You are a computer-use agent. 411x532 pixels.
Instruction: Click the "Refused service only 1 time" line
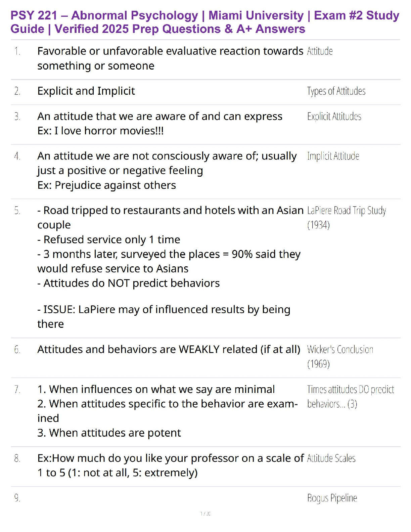pos(108,239)
